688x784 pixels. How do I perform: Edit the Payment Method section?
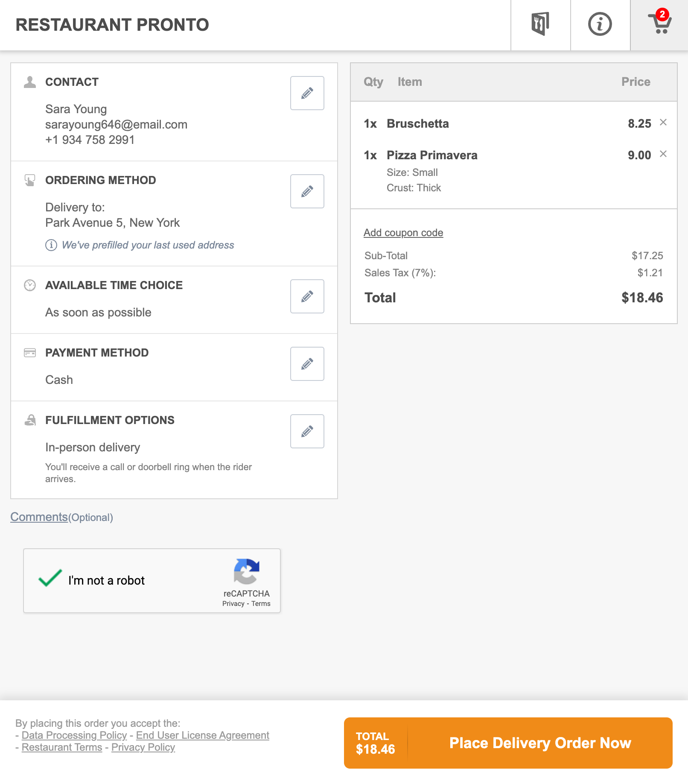click(x=307, y=364)
